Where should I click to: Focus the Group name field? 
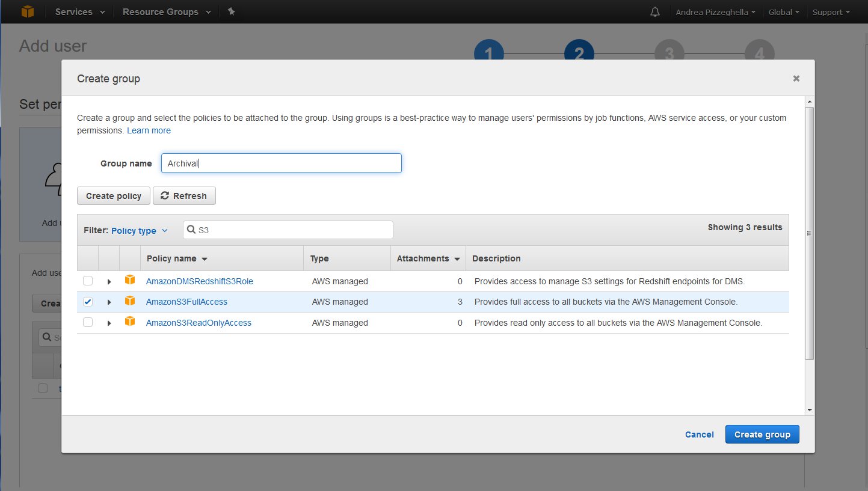tap(282, 163)
